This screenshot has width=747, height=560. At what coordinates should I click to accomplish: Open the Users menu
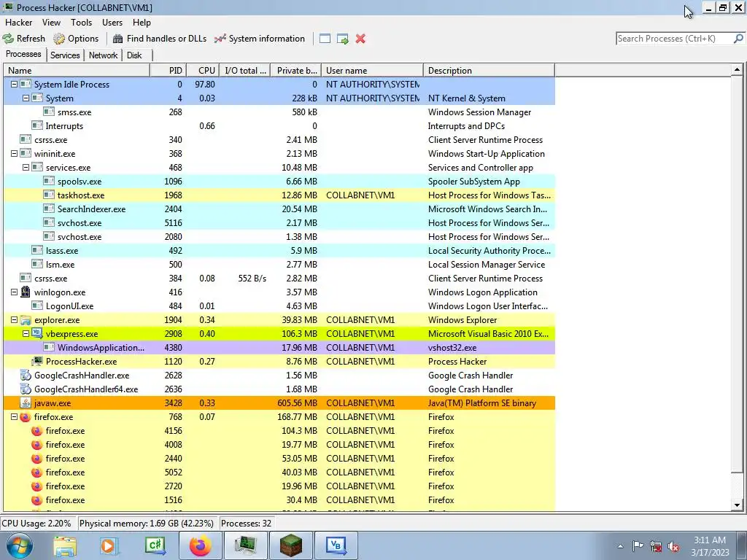112,23
